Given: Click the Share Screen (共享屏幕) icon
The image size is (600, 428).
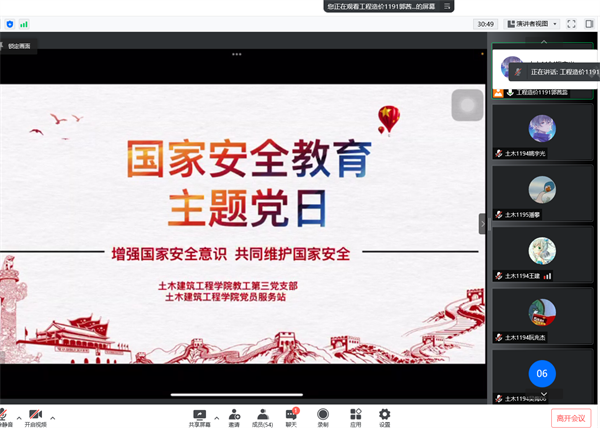Looking at the screenshot, I should (x=199, y=413).
